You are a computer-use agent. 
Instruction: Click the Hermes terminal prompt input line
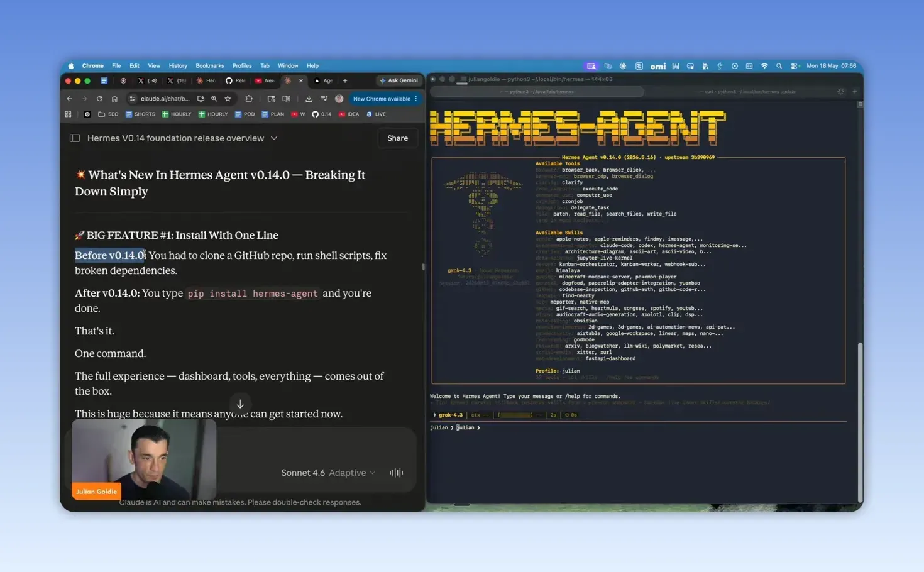(x=638, y=427)
